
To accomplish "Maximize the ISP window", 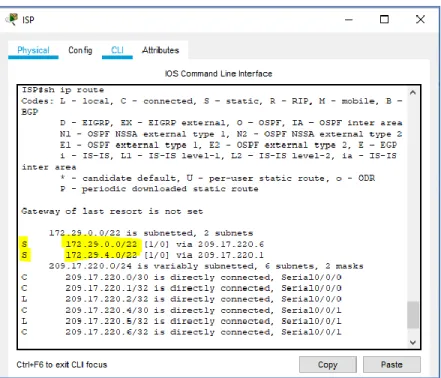I will coord(384,19).
